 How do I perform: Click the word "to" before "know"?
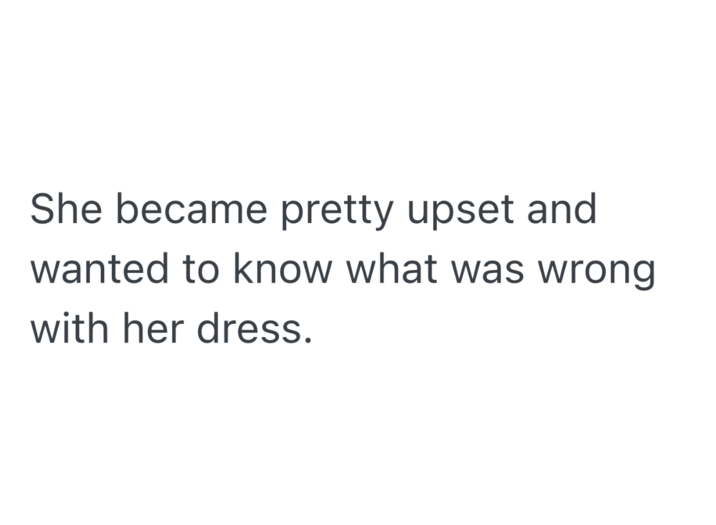coord(199,270)
